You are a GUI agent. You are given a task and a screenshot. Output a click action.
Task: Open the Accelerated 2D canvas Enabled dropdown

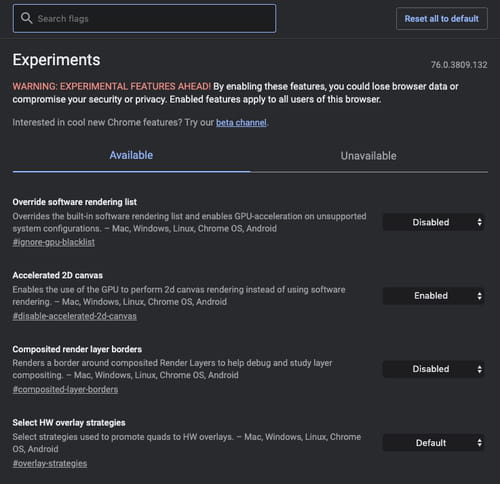(434, 296)
